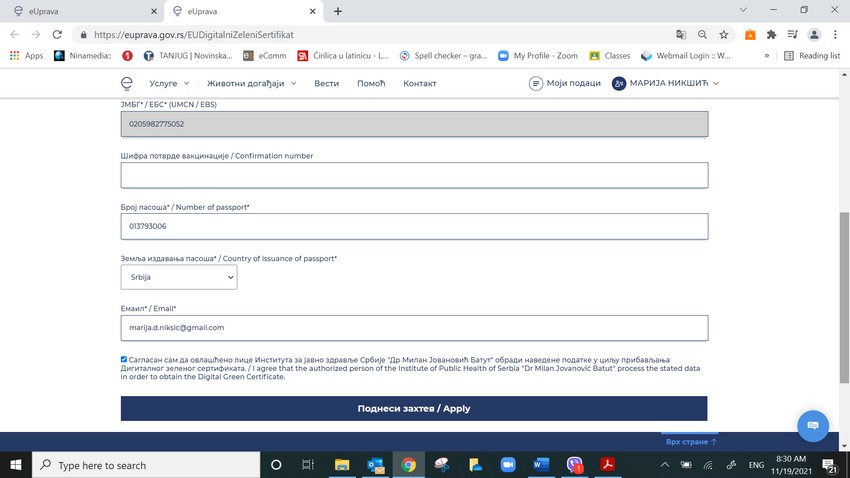Reload the page
The image size is (850, 478).
tap(60, 34)
